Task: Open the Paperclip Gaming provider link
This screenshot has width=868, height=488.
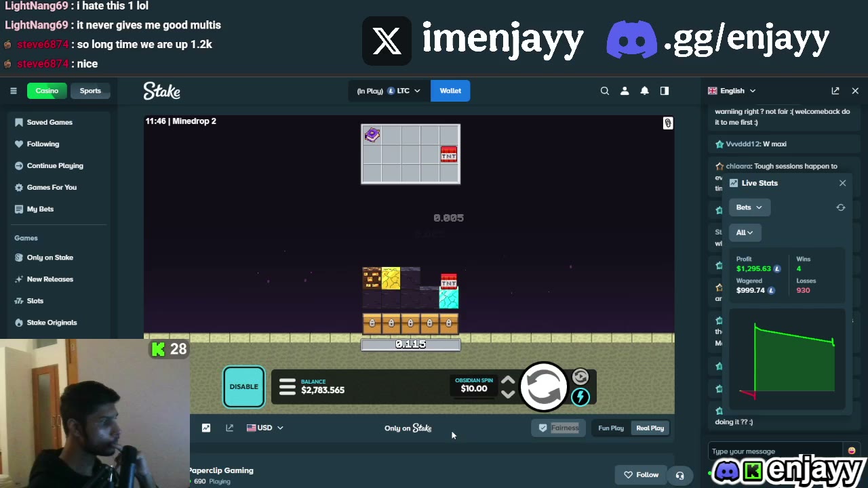Action: coord(221,470)
